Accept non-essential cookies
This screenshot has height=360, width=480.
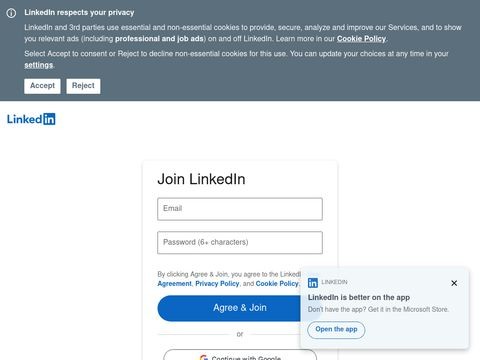click(x=42, y=86)
